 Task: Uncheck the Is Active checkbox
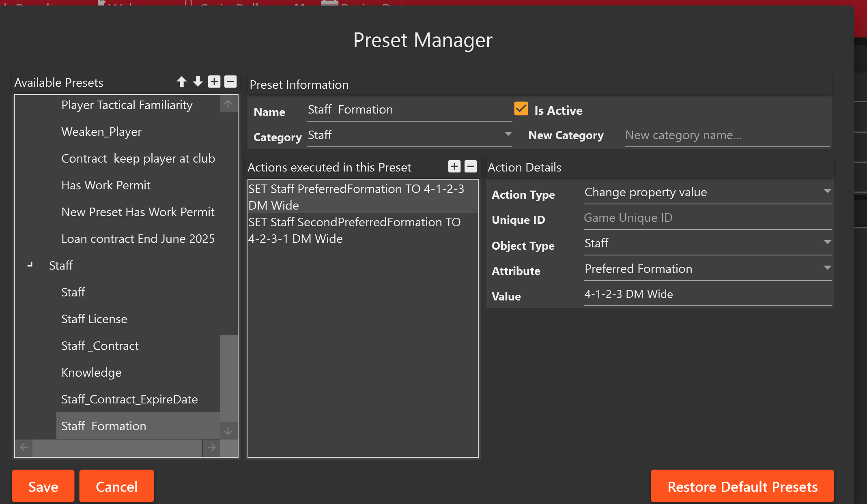tap(521, 109)
